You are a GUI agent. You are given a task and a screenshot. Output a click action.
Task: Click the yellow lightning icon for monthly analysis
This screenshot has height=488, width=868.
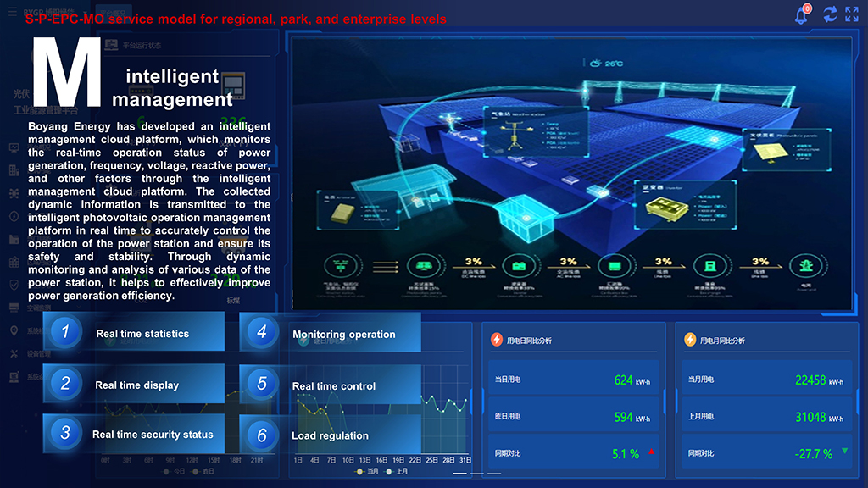pyautogui.click(x=690, y=340)
